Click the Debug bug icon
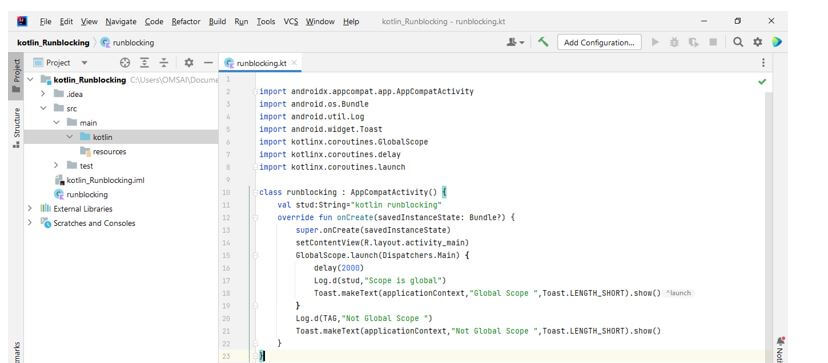The width and height of the screenshot is (828, 363). pos(674,42)
